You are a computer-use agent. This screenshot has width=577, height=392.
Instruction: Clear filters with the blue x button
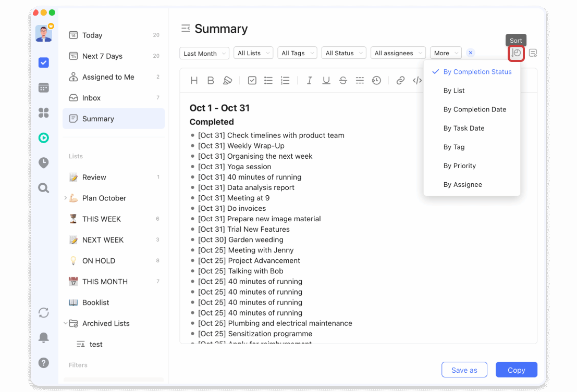tap(471, 53)
